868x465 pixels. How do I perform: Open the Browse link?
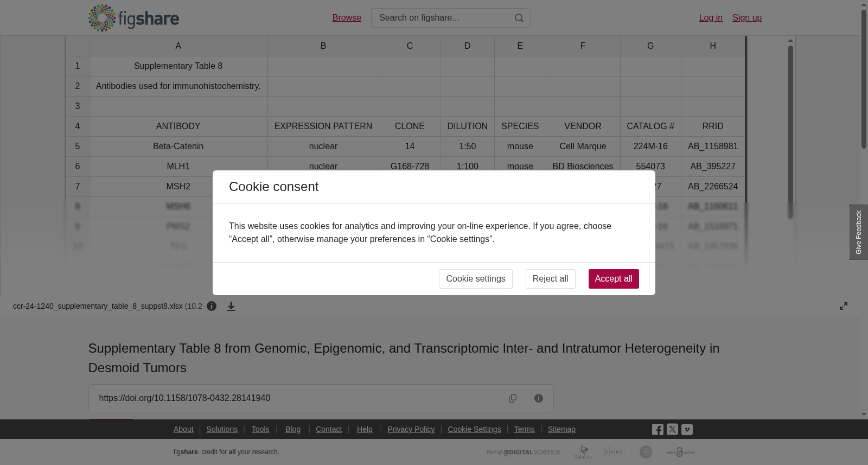click(347, 18)
